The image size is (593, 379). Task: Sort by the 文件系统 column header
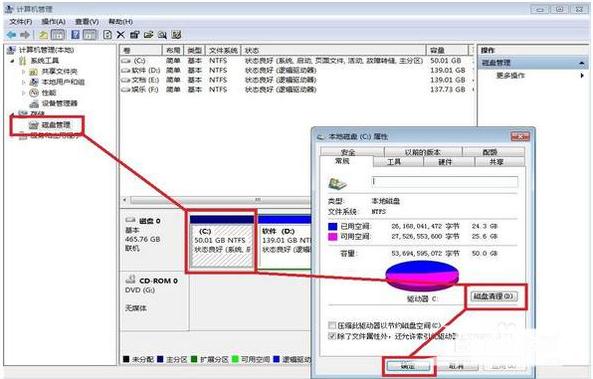click(x=223, y=50)
